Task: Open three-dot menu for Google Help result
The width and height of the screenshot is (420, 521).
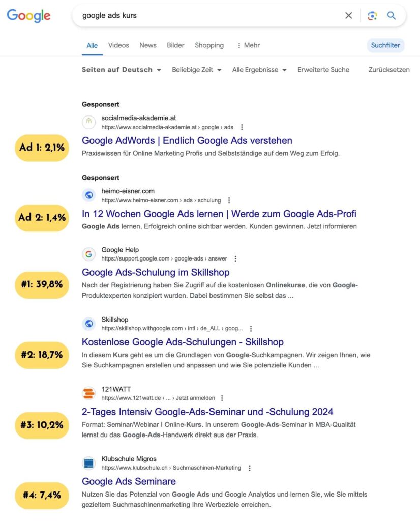Action: coord(235,258)
